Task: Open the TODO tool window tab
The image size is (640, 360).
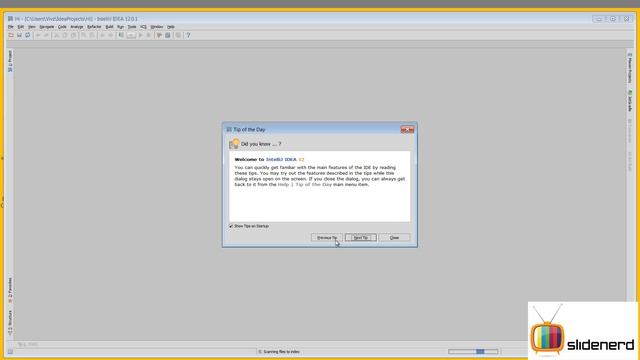Action: pos(28,344)
